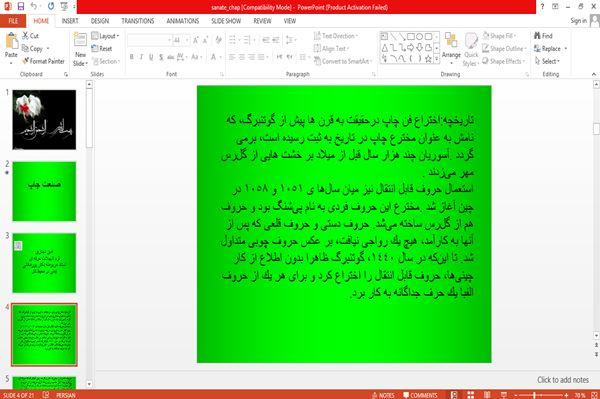Viewport: 600px width, 399px height.
Task: Switch to the REVIEW tab
Action: coord(262,21)
